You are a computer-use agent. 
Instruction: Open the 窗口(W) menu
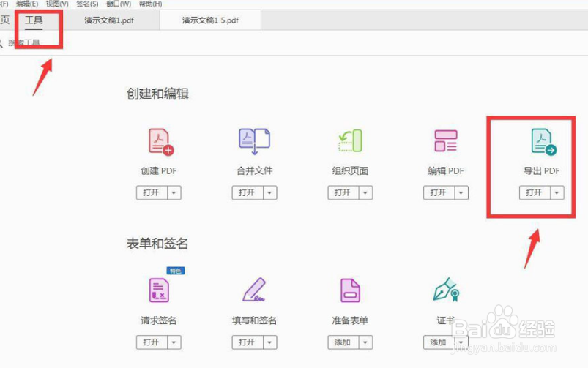point(119,4)
